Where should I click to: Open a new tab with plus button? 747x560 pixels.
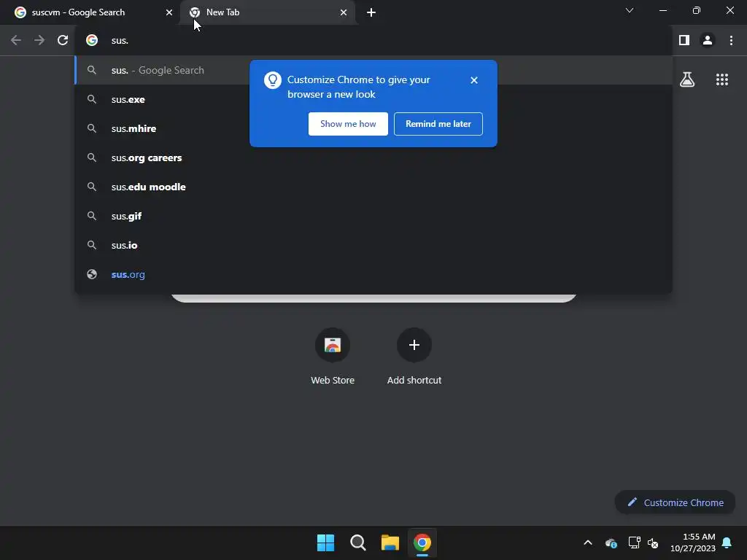coord(371,12)
